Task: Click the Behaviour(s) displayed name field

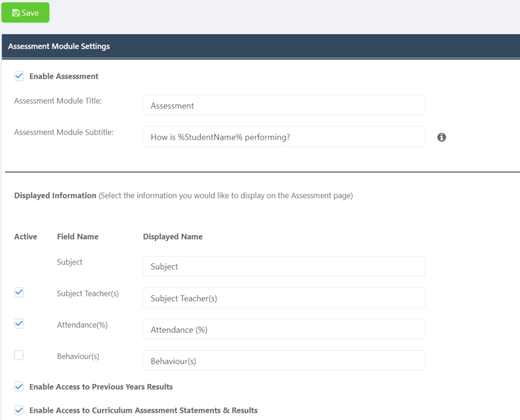Action: 284,361
